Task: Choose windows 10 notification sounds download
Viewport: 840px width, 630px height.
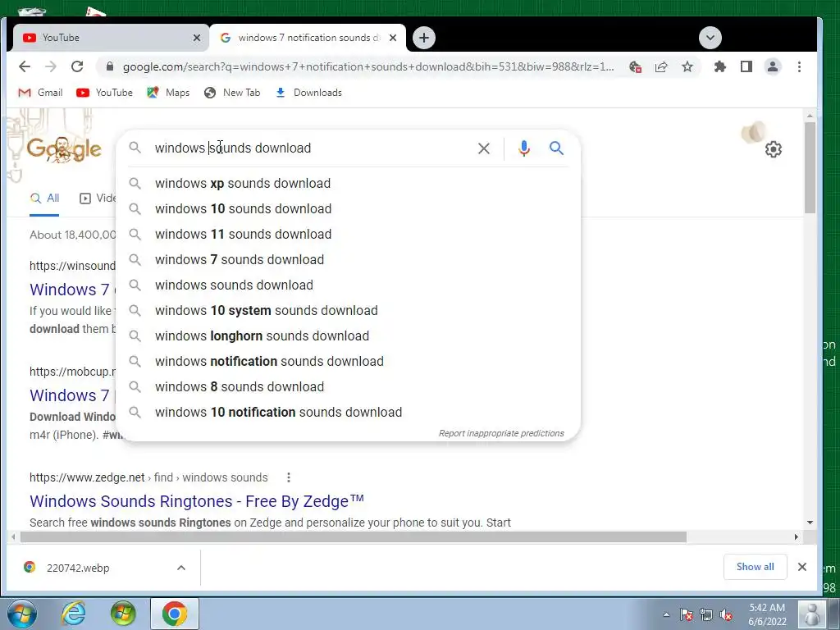Action: pos(348,412)
